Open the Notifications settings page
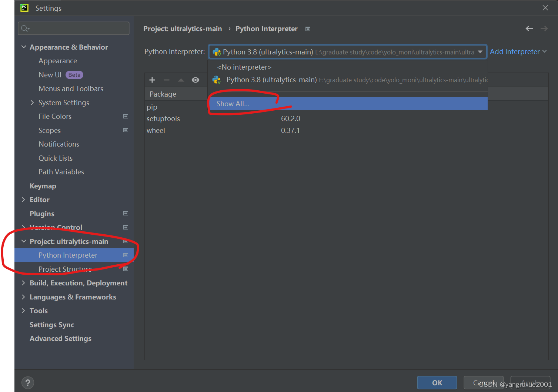 click(x=59, y=144)
